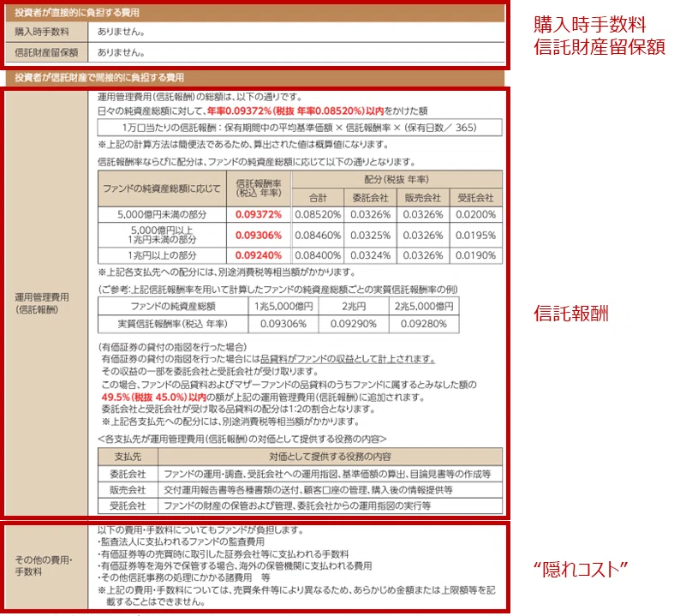Click the '合計' column header

[x=318, y=198]
